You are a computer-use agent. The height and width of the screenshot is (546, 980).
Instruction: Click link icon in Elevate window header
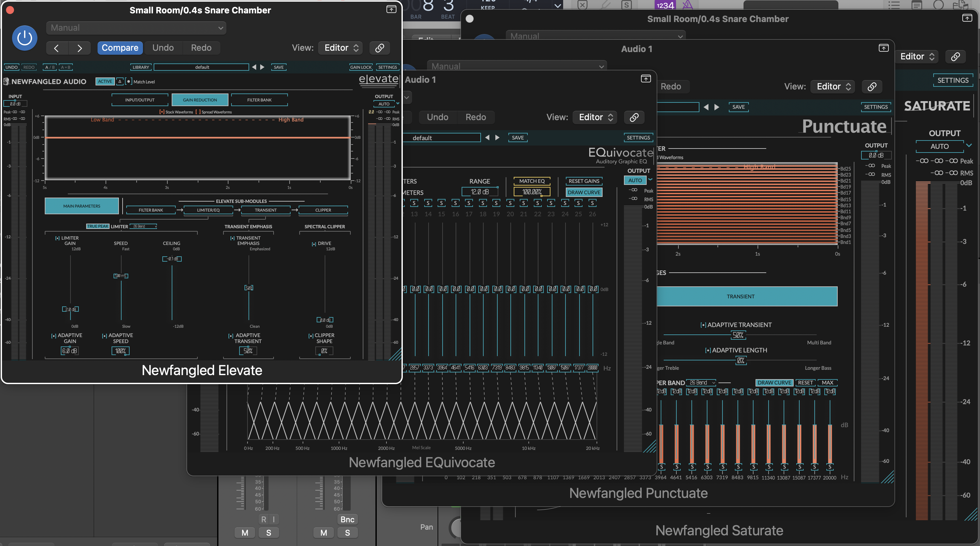[x=379, y=48]
